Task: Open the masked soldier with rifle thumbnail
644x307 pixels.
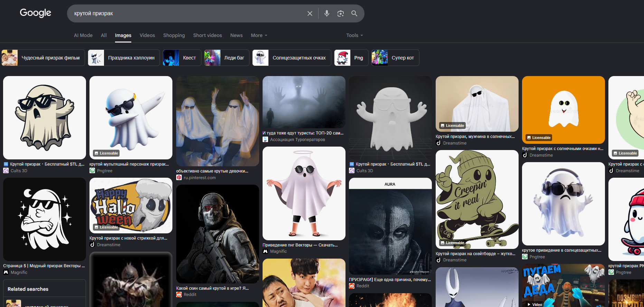Action: (x=218, y=234)
